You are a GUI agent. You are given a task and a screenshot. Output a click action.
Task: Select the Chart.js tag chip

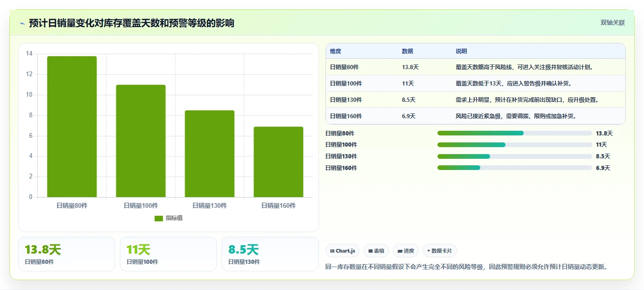point(342,251)
